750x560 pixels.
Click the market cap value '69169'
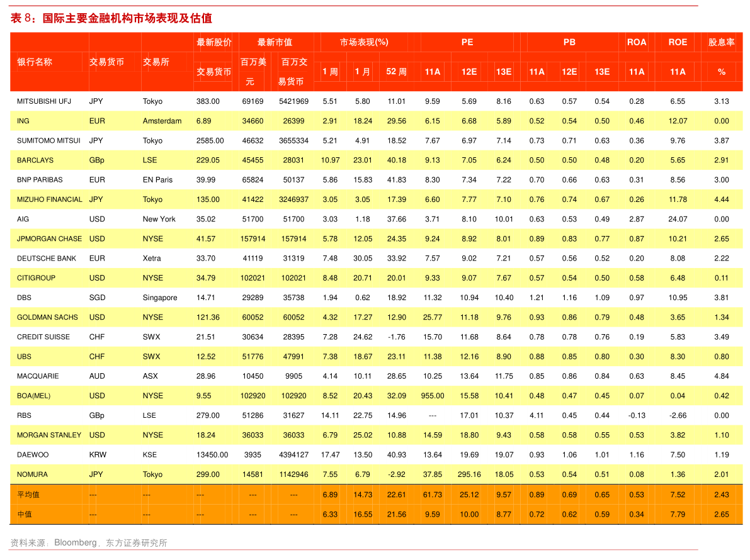click(x=253, y=101)
